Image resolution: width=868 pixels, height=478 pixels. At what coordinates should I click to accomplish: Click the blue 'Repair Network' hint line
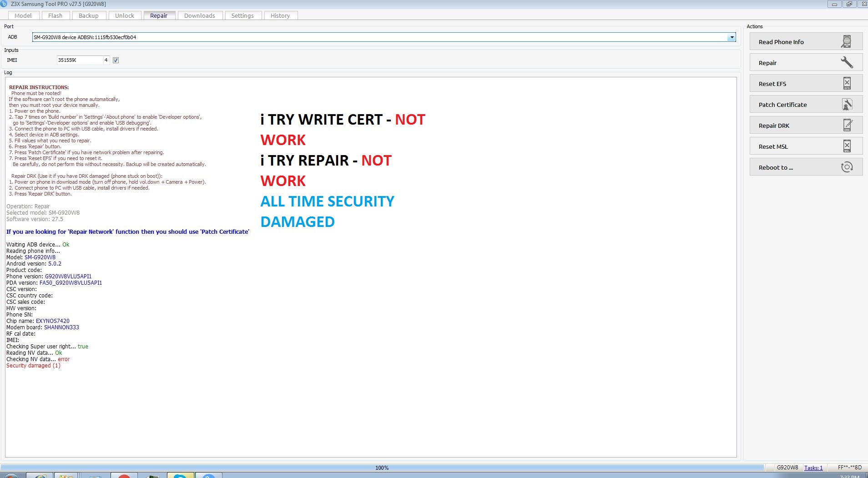(128, 231)
